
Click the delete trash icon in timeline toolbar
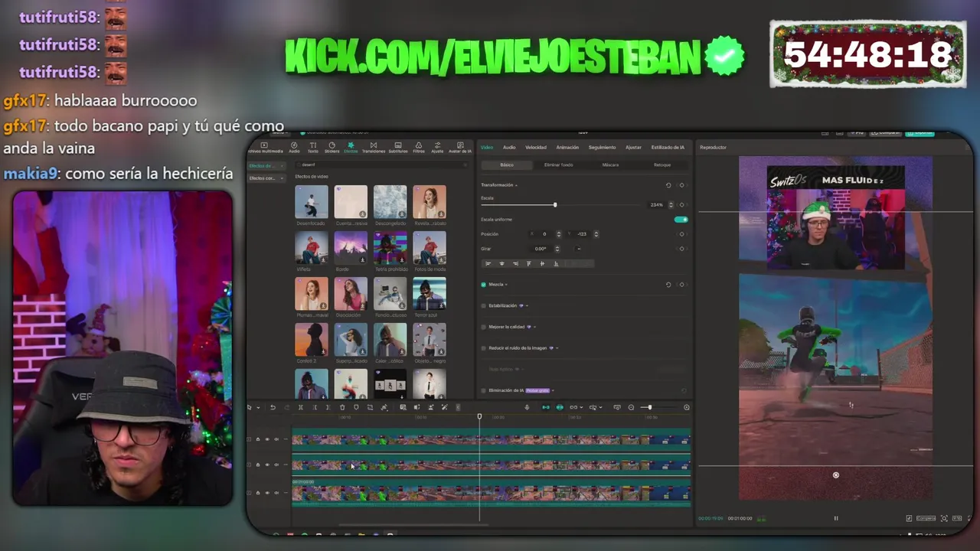click(342, 407)
